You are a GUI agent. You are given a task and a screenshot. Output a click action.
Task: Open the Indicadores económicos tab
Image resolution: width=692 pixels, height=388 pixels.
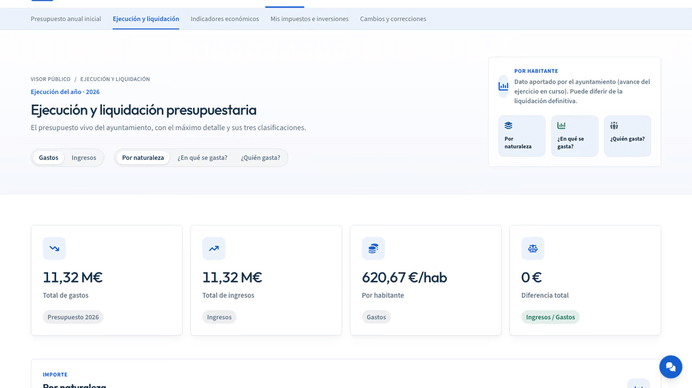click(x=225, y=19)
